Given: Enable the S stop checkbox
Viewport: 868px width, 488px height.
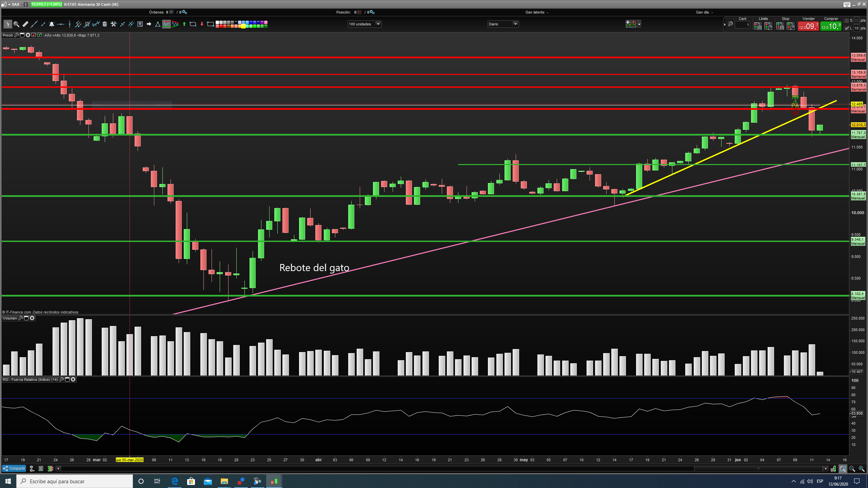Looking at the screenshot, I should [x=847, y=21].
